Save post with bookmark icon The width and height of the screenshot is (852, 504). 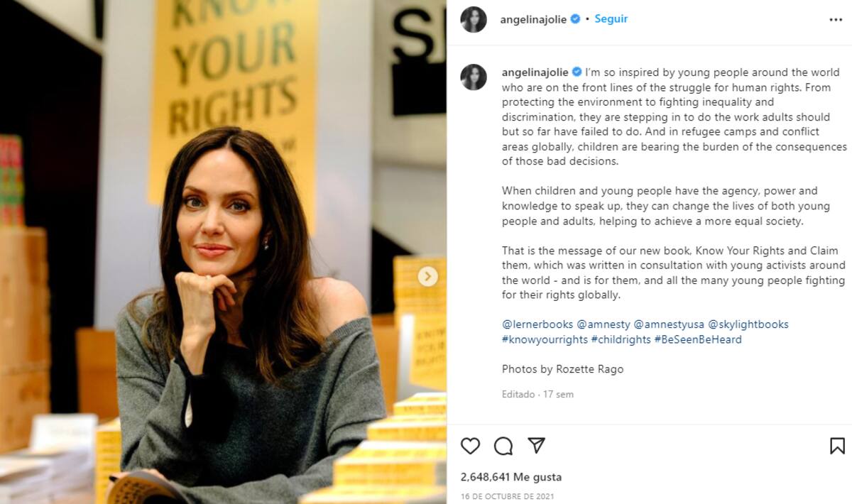[x=837, y=446]
